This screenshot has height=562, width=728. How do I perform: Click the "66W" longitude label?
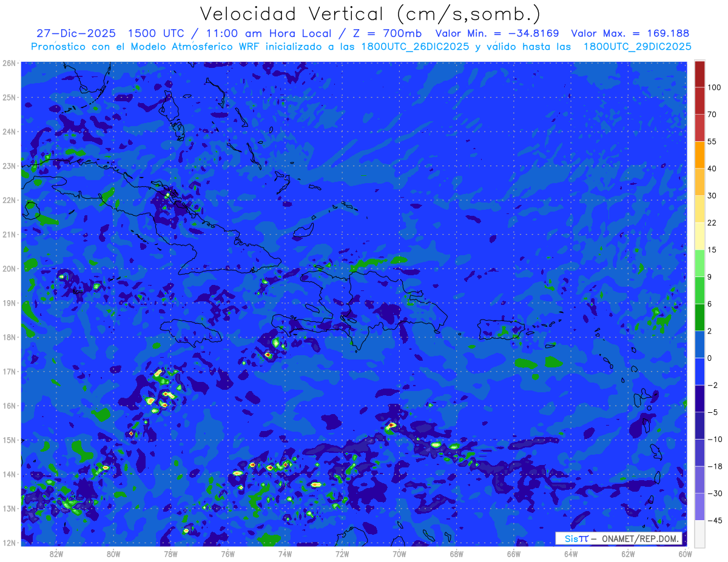click(514, 554)
